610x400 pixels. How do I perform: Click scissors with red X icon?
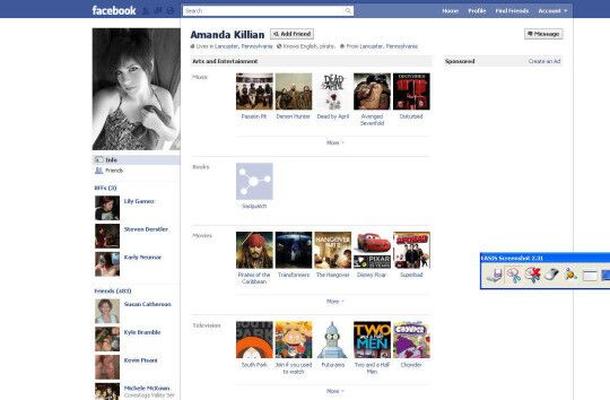533,275
